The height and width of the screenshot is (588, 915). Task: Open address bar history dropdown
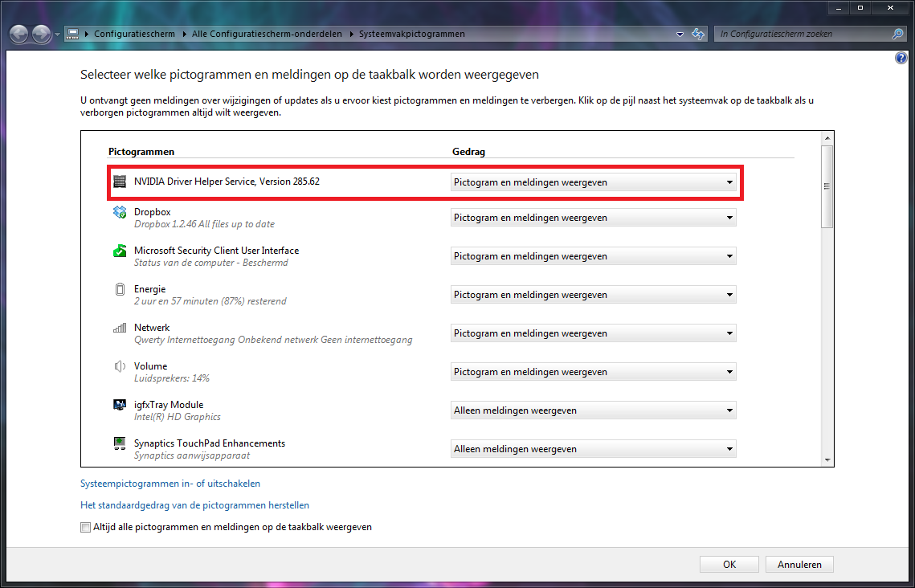680,35
